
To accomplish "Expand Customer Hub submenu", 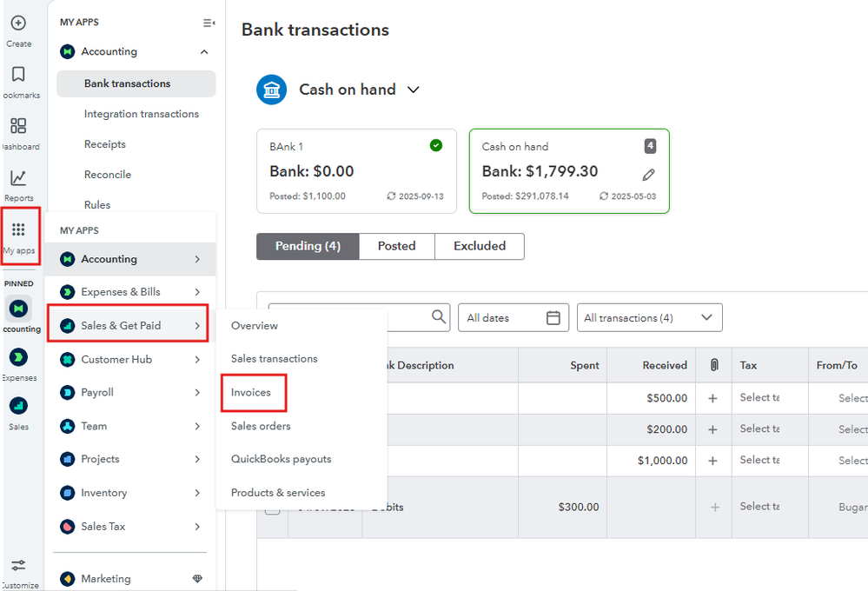I will click(197, 360).
